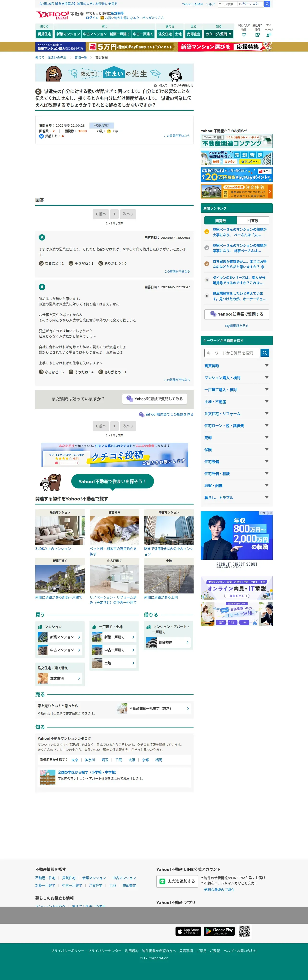Click the keyword search magnifier button in sidebar
This screenshot has width=308, height=980.
265,353
